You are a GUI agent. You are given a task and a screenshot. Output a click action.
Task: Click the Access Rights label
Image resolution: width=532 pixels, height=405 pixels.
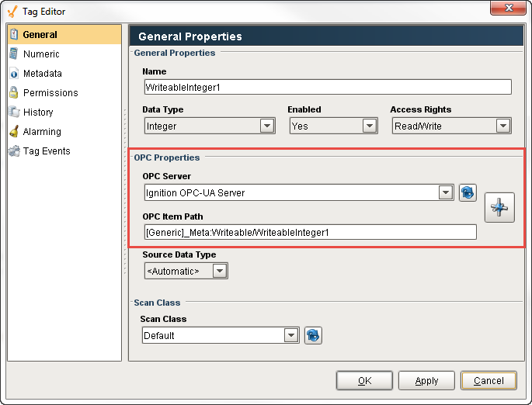[421, 109]
